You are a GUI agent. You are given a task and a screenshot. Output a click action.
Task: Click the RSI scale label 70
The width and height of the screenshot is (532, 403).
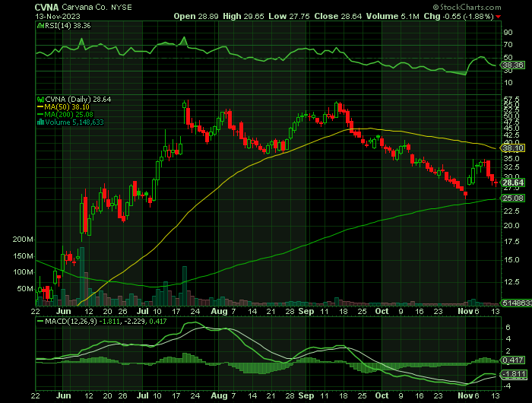508,45
